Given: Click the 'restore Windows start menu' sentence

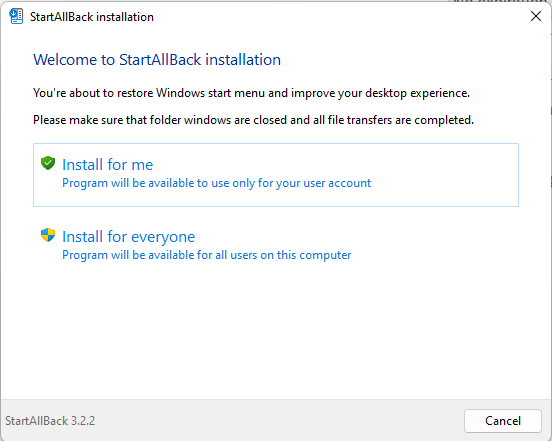Looking at the screenshot, I should click(x=251, y=93).
